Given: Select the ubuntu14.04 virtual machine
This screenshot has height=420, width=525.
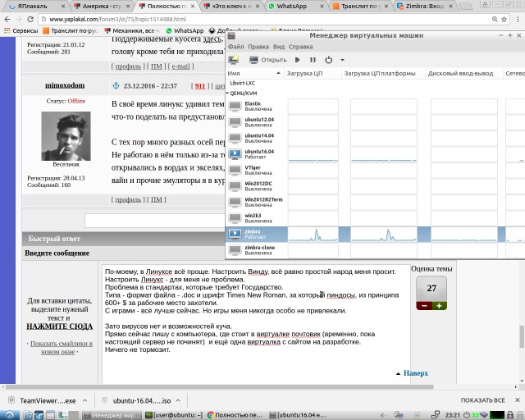Looking at the screenshot, I should (257, 138).
